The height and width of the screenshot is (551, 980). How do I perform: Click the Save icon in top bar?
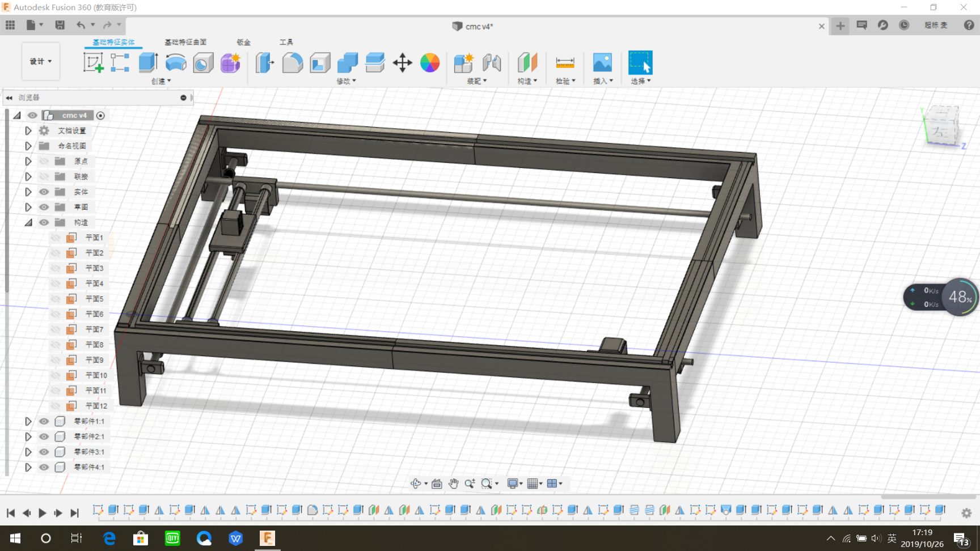pyautogui.click(x=60, y=25)
